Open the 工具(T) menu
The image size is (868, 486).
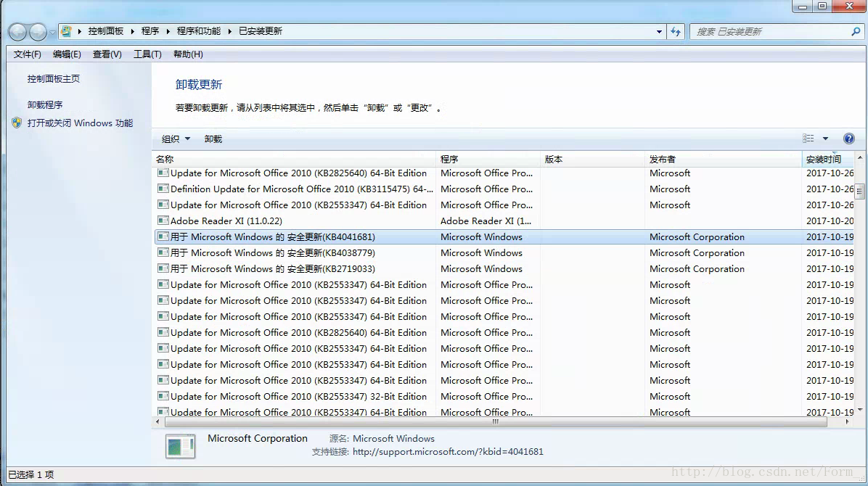(x=147, y=54)
